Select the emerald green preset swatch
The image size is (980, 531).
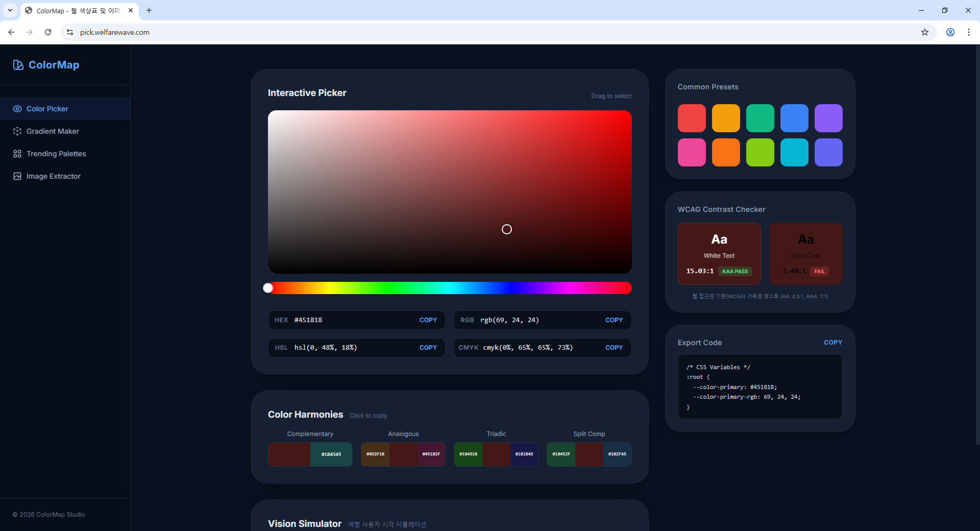tap(760, 118)
